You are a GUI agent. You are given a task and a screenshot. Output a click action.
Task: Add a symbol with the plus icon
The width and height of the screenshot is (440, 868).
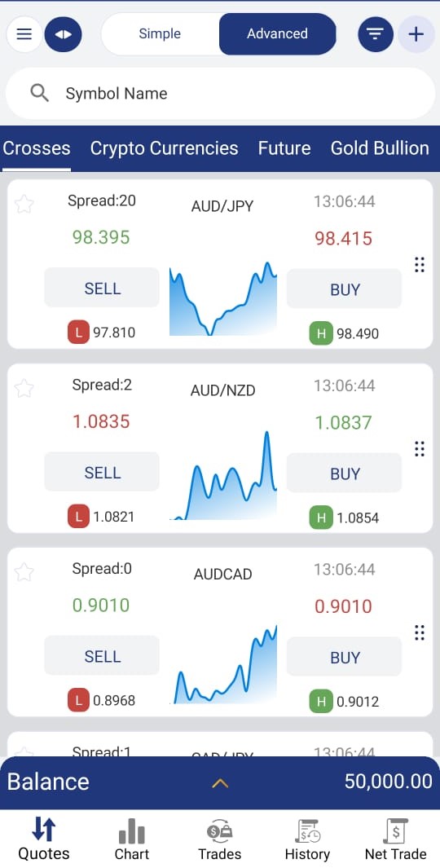(416, 34)
